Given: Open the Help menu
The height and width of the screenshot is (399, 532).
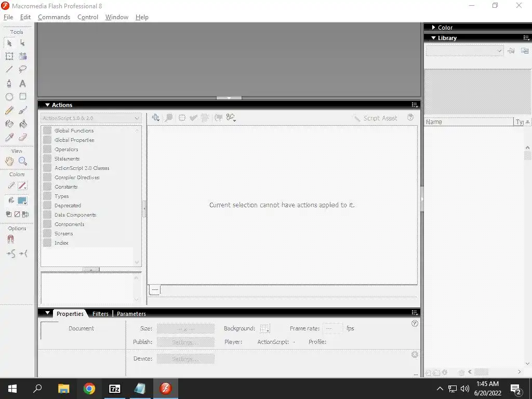Looking at the screenshot, I should coord(142,17).
